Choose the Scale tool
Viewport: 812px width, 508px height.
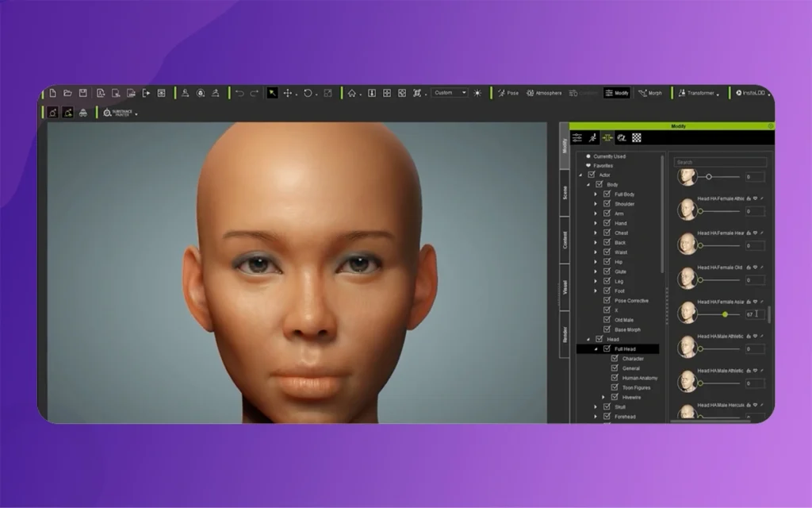(x=327, y=93)
